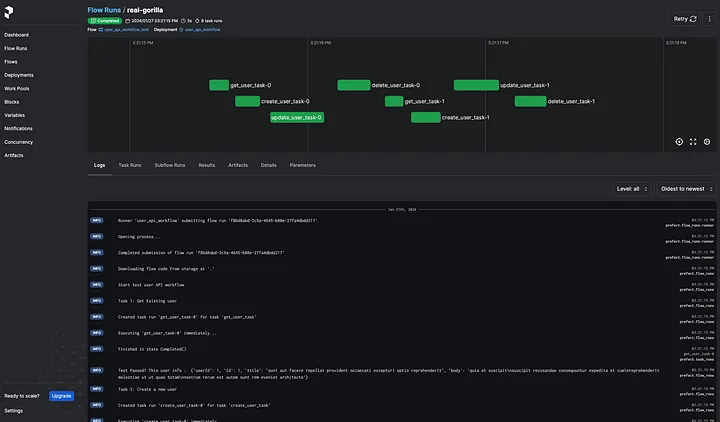Click INFO badge on 'Downloading flow code' log

click(x=96, y=269)
